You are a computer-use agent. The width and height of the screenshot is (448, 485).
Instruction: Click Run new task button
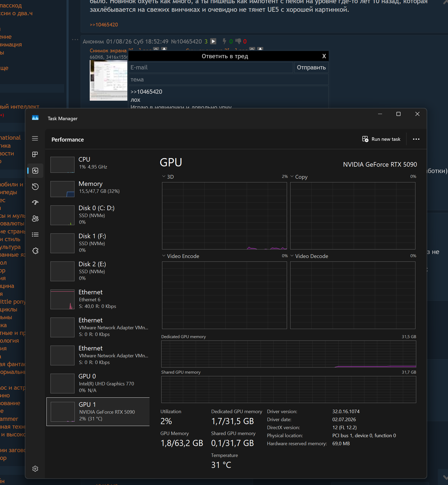(381, 139)
